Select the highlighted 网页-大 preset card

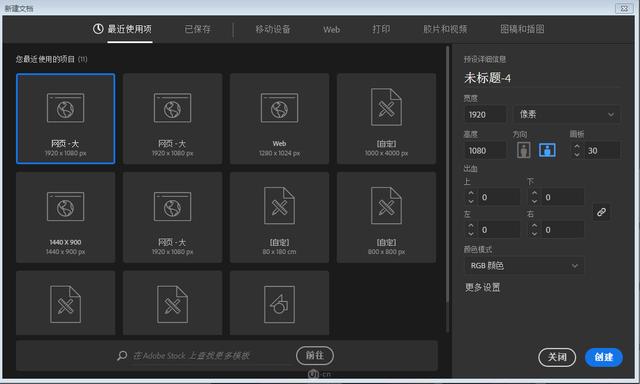[65, 119]
